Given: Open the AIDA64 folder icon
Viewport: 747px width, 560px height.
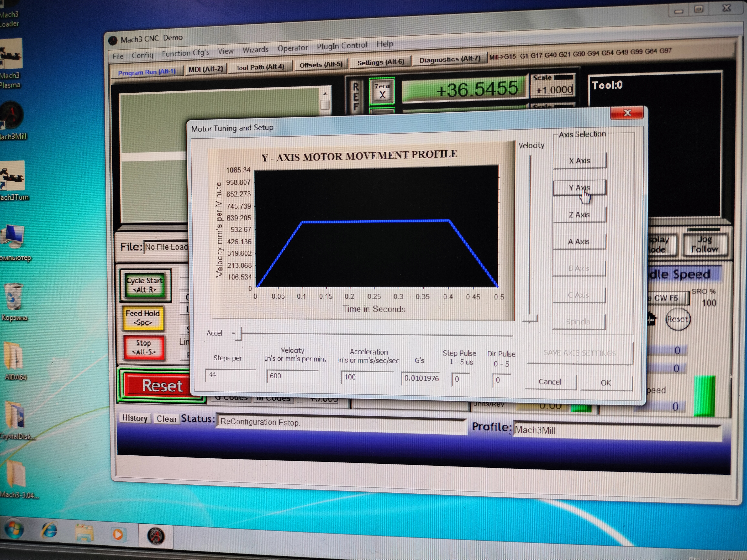Looking at the screenshot, I should click(14, 356).
